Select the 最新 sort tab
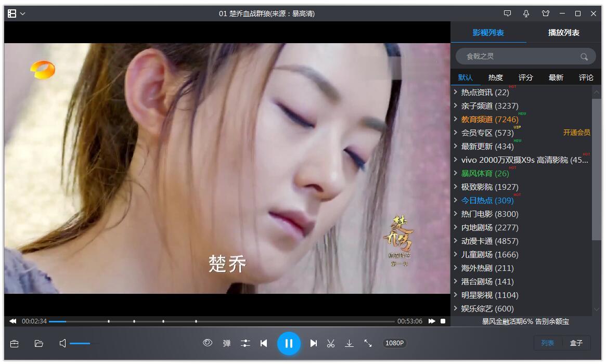 (x=556, y=77)
